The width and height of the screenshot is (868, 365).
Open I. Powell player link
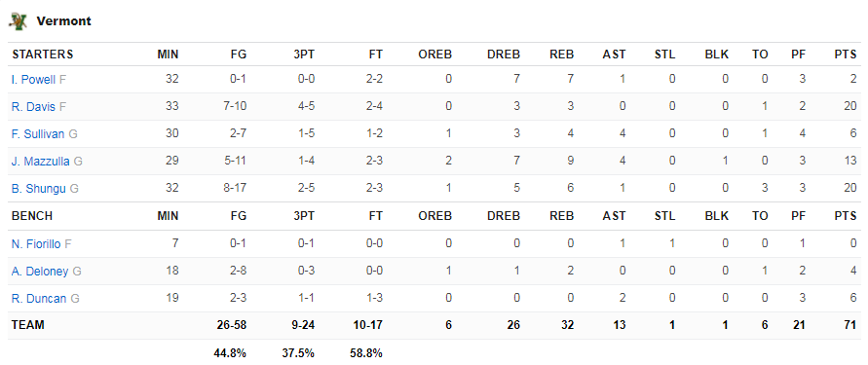coord(33,80)
